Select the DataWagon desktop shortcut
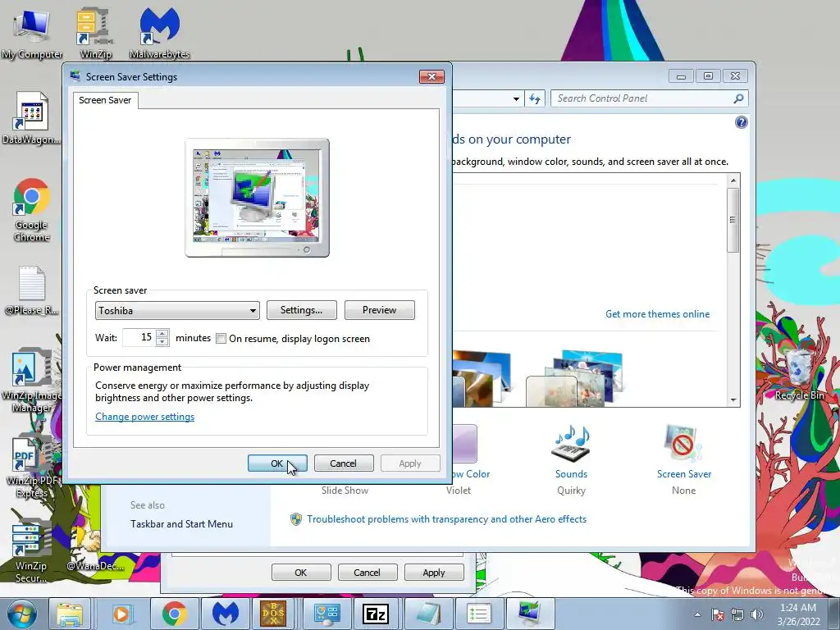 click(32, 119)
